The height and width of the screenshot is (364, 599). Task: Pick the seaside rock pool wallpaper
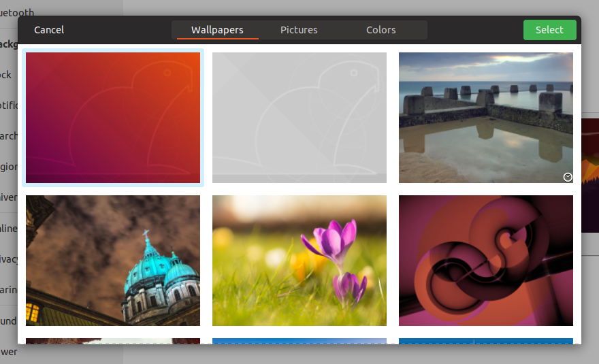coord(485,118)
